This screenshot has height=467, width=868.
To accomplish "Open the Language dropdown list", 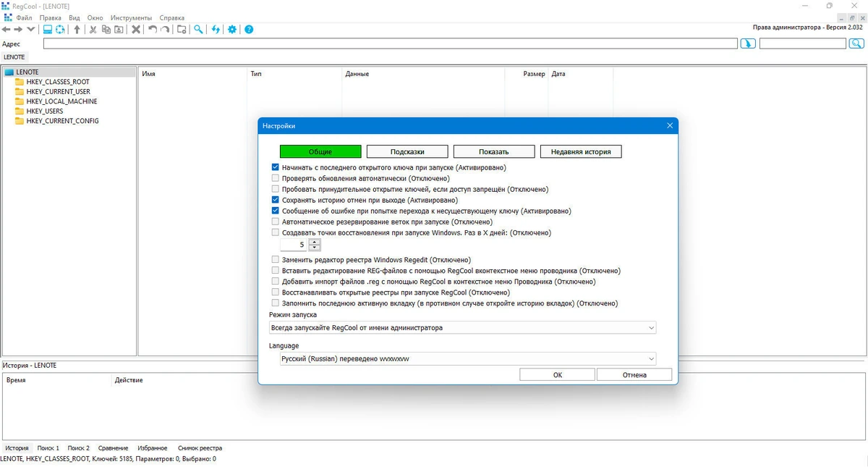I will click(468, 358).
